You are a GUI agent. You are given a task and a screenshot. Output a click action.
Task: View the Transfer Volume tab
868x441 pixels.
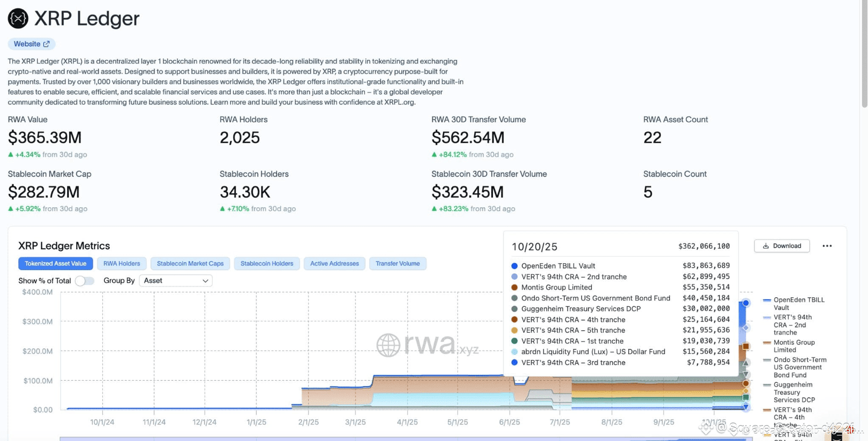398,264
